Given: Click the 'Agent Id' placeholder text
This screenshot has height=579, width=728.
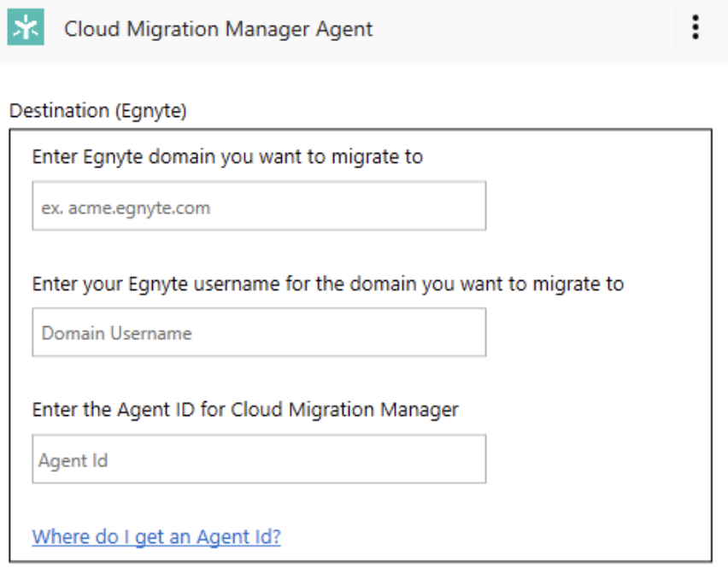Looking at the screenshot, I should point(73,461).
